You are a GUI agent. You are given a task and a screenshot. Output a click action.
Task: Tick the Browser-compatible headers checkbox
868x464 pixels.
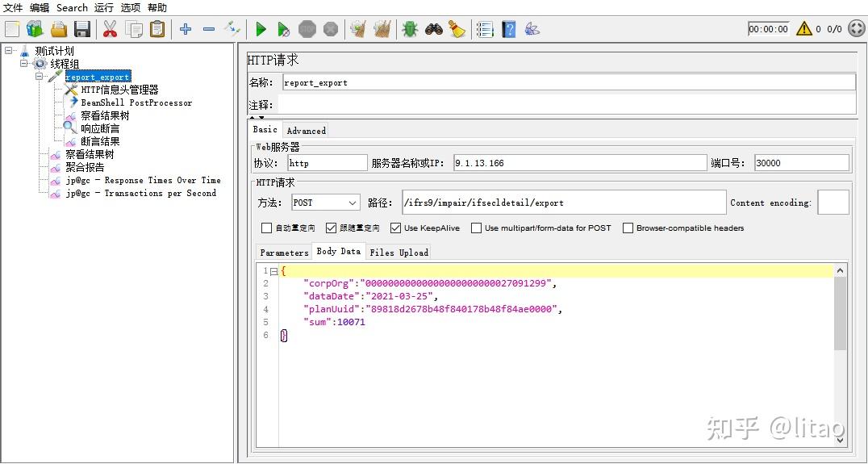(628, 228)
